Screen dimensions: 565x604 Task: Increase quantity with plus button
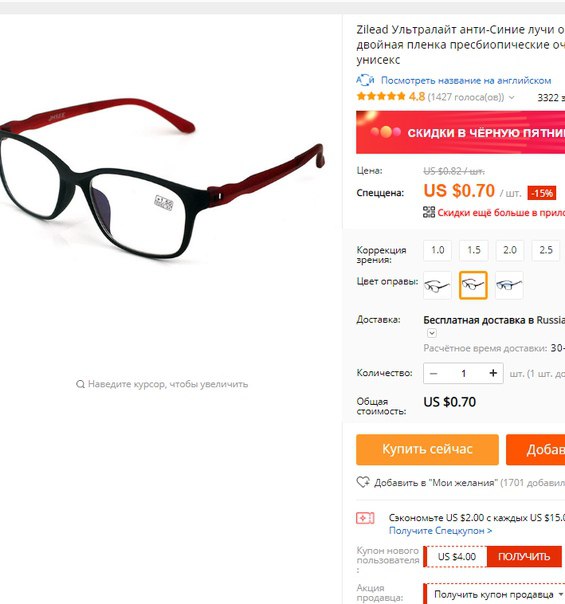(x=493, y=373)
